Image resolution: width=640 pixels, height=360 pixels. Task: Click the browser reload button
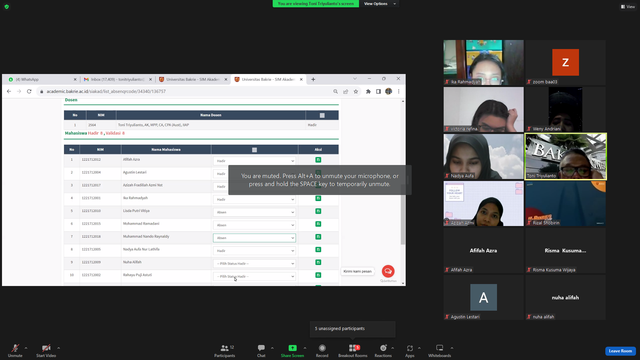point(29,91)
